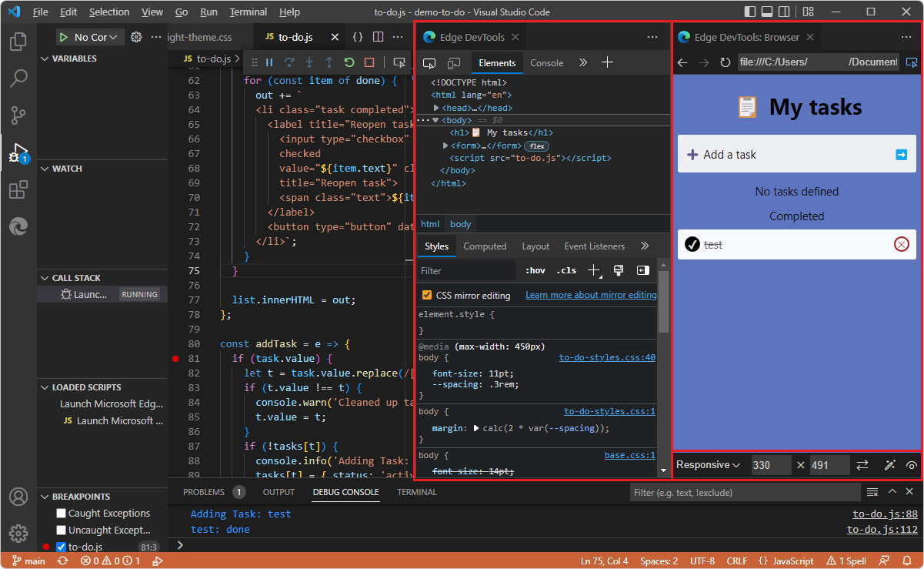Uncheck the CSS mirror editing option
The height and width of the screenshot is (569, 924).
pyautogui.click(x=429, y=294)
